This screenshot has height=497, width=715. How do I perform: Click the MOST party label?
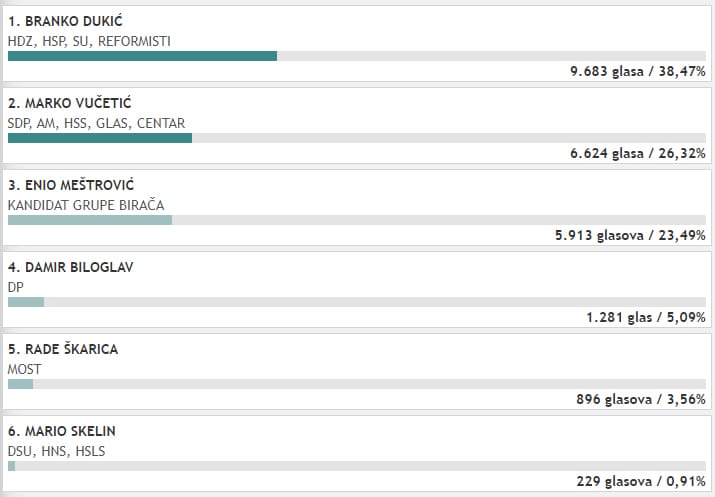[x=24, y=369]
